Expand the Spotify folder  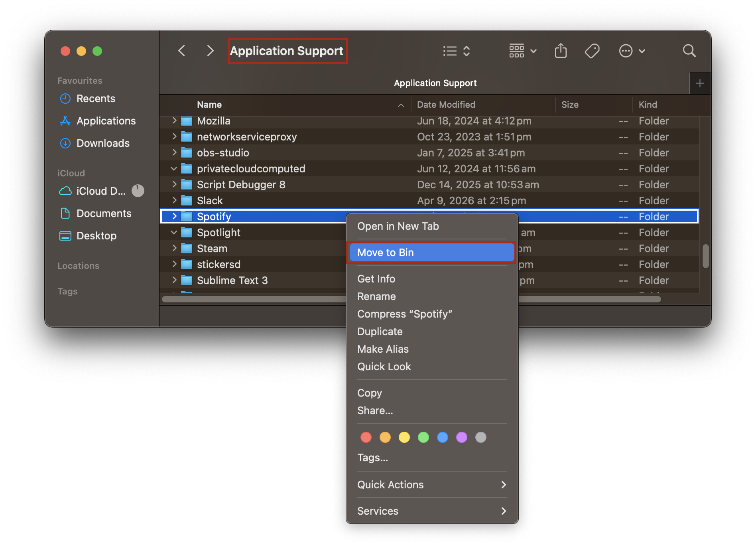pos(174,216)
